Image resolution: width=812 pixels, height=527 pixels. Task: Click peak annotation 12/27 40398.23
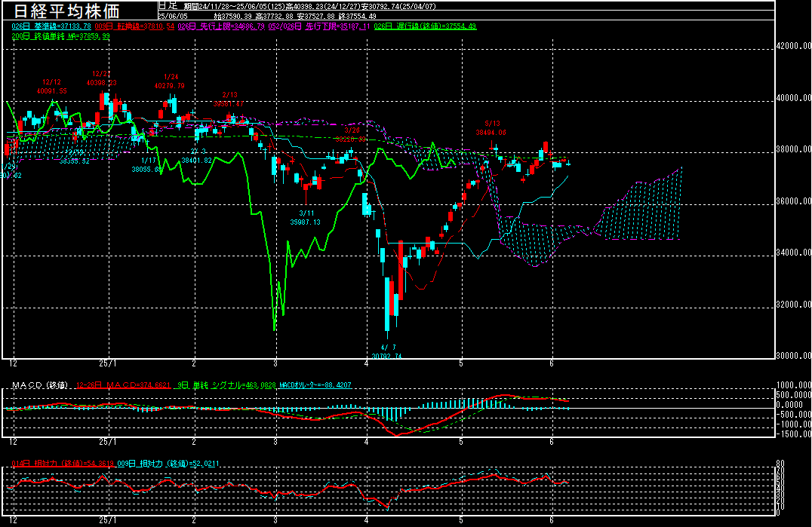[101, 78]
